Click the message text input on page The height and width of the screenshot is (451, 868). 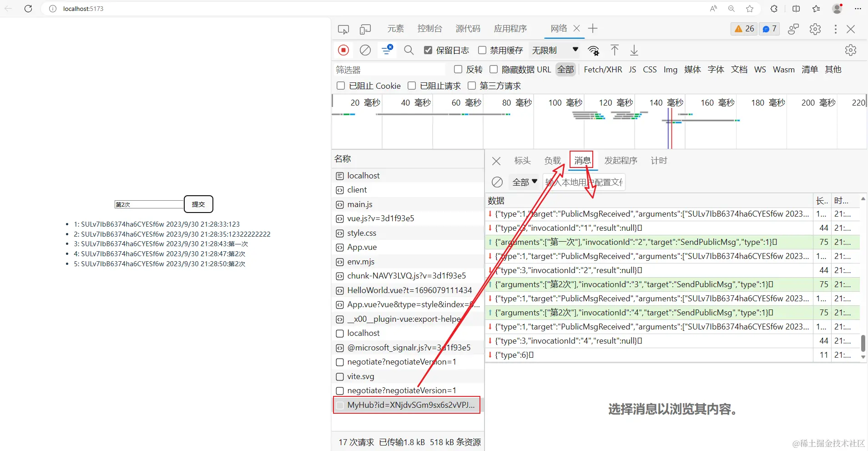(149, 204)
